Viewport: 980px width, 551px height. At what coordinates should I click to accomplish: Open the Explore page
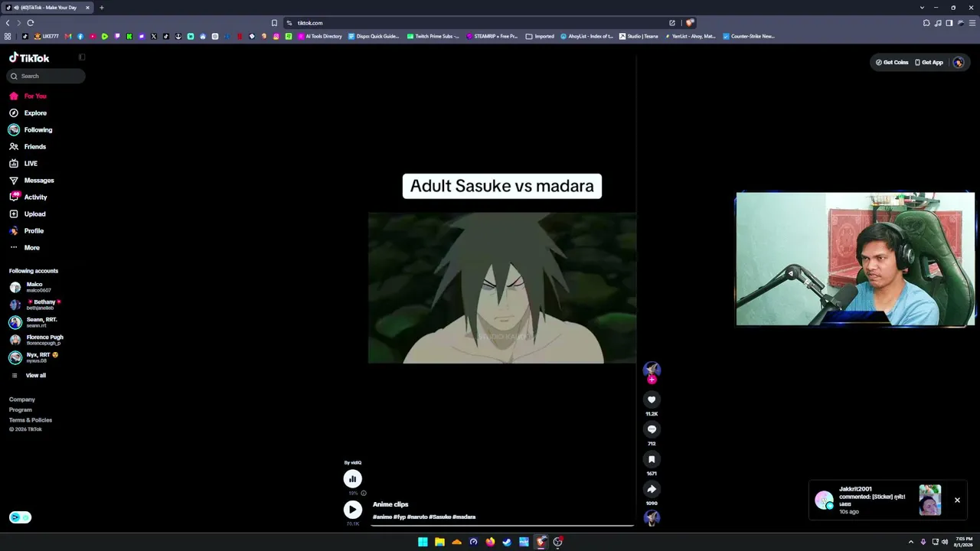[28, 113]
